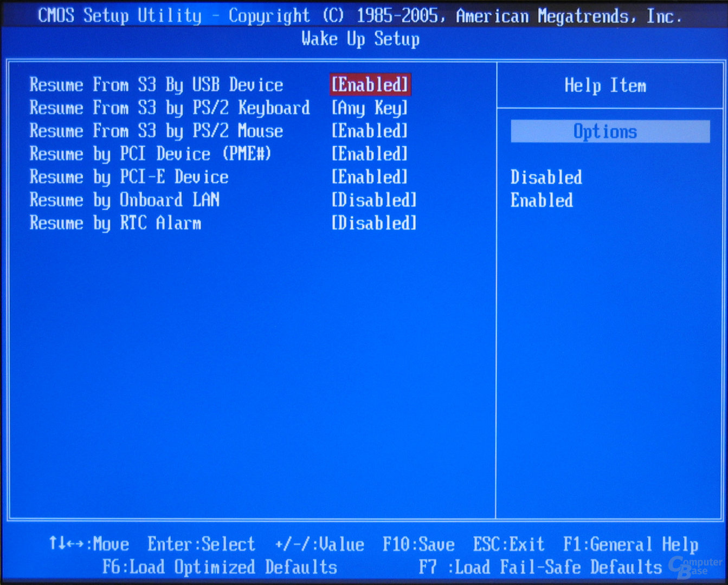This screenshot has height=585, width=728.
Task: Select Resume From S3 by PS/2 Mouse
Action: pyautogui.click(x=156, y=131)
